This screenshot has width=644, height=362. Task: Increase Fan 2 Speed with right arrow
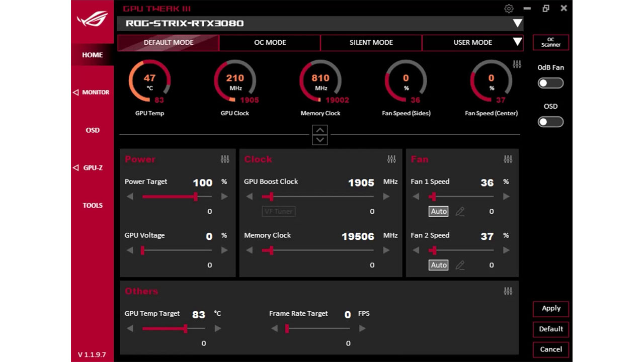[x=506, y=250]
